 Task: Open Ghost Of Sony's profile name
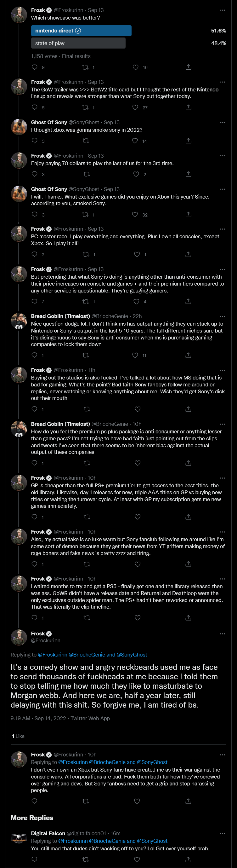pos(49,122)
